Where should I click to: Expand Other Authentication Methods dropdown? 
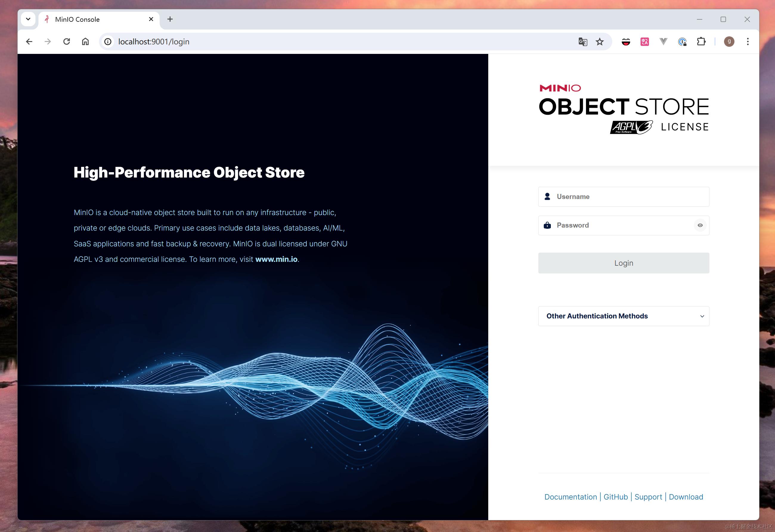click(x=623, y=316)
